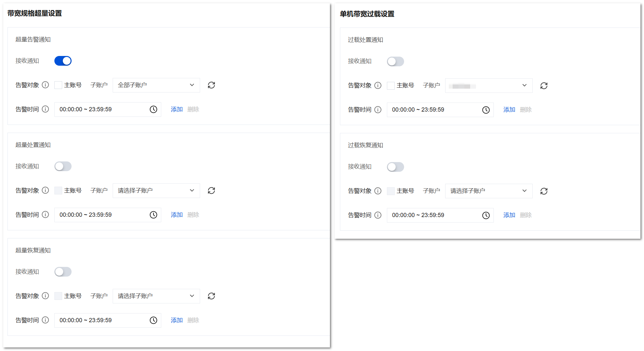Image resolution: width=644 pixels, height=351 pixels.
Task: Open the 全部子账户 dropdown
Action: pos(156,85)
